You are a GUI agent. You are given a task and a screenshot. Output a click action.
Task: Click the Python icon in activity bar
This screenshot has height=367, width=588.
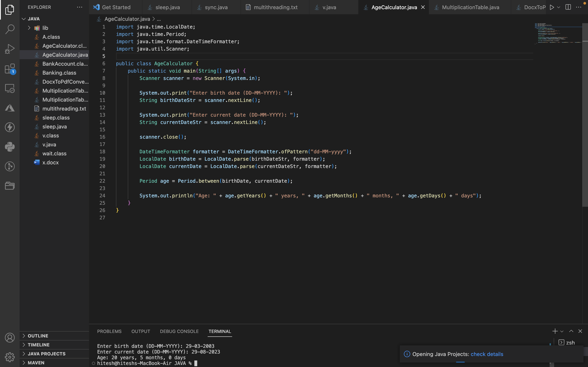10,147
